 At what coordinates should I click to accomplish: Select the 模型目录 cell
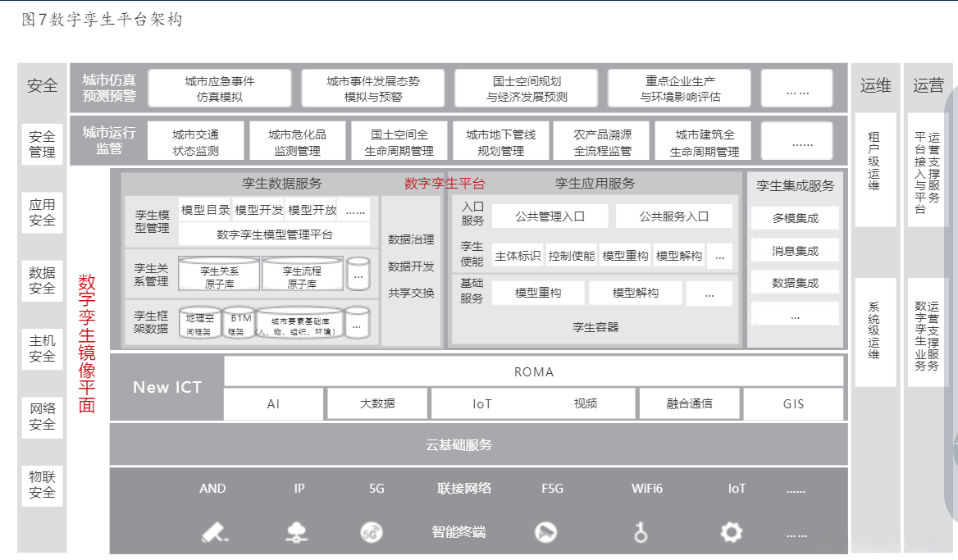205,210
